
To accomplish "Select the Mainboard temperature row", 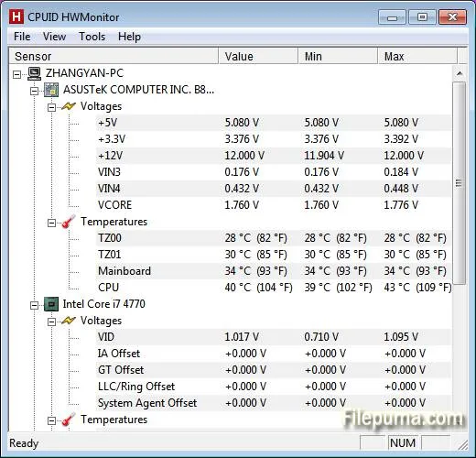I will pos(274,271).
